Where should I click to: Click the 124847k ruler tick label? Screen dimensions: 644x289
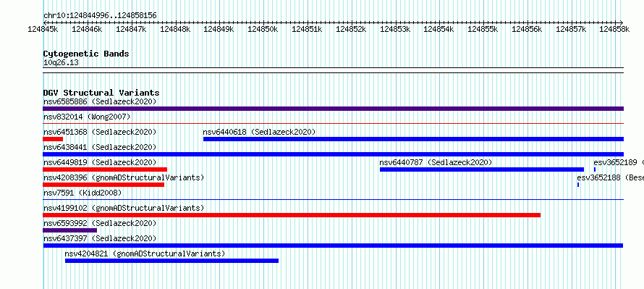click(x=131, y=29)
